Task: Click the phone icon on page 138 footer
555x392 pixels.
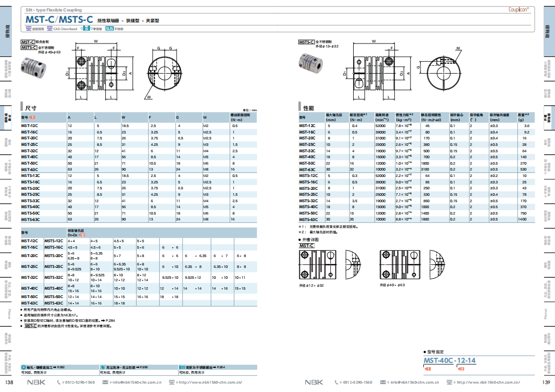Action: 59,382
